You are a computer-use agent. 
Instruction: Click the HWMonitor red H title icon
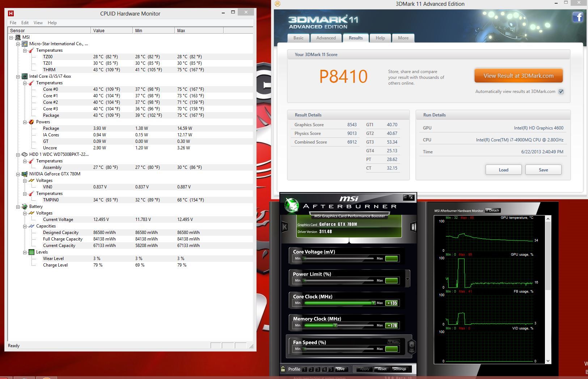coord(11,13)
